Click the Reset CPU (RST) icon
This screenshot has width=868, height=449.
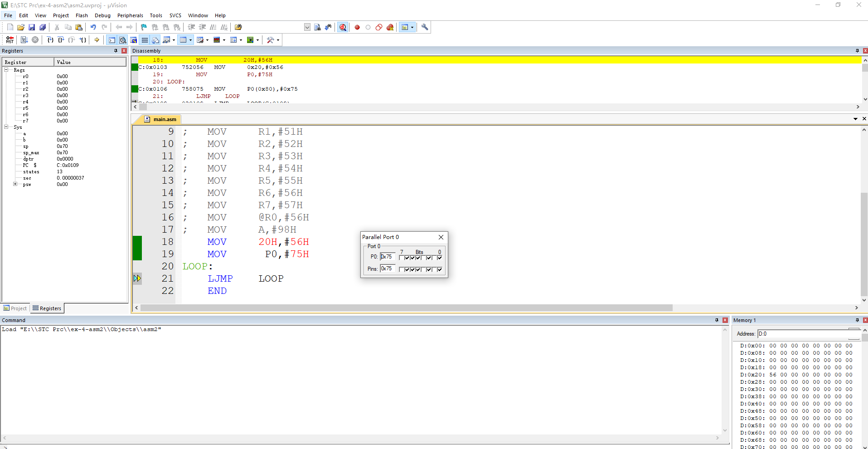[10, 40]
